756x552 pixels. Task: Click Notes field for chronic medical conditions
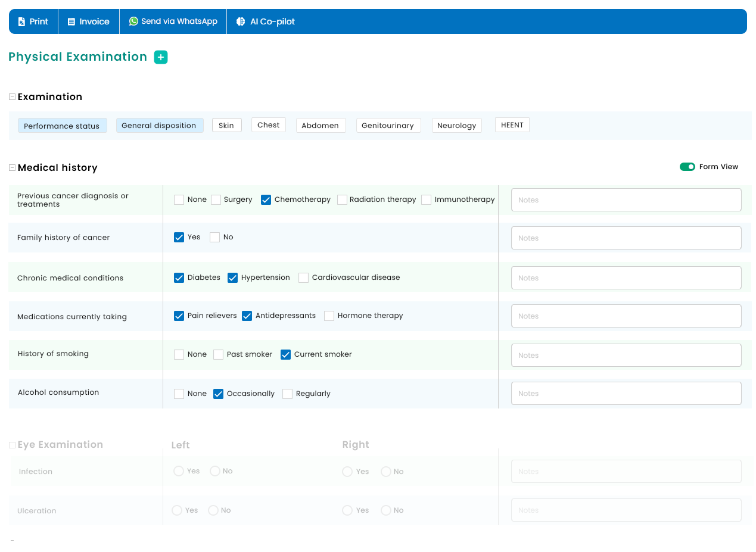click(626, 278)
